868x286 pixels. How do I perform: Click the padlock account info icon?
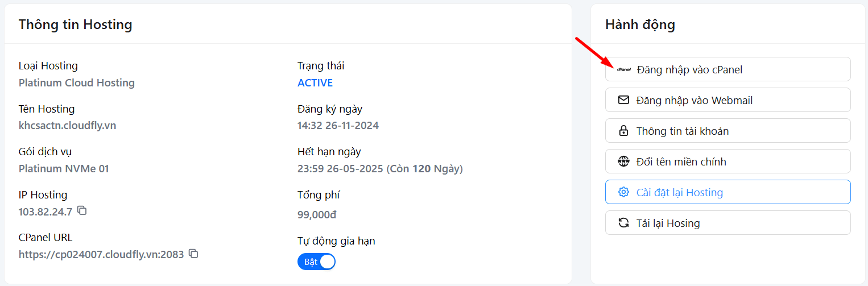click(x=623, y=131)
